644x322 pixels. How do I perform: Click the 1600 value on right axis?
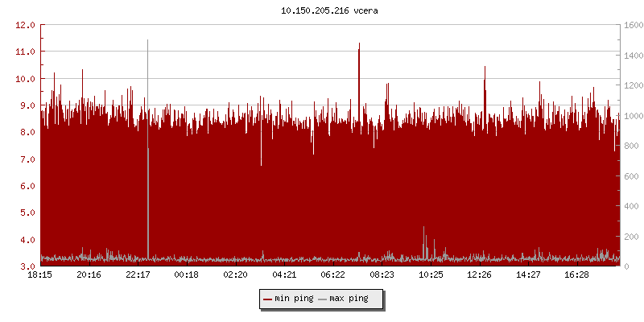[633, 25]
